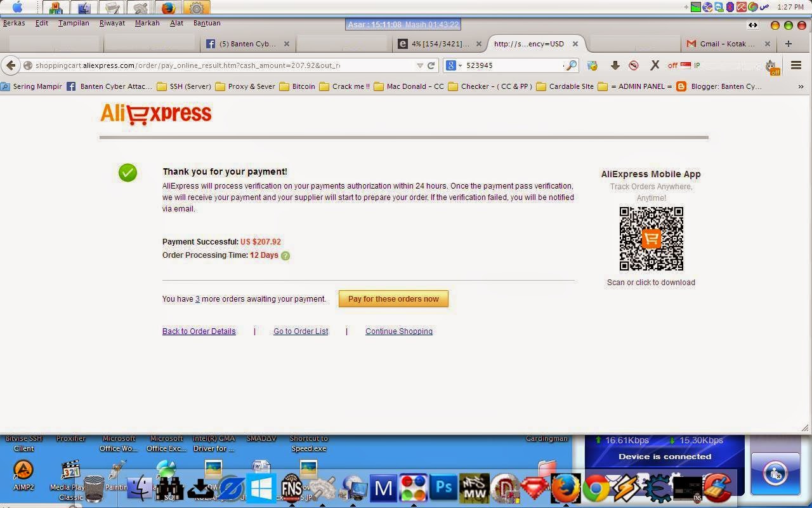Open the NFS MW icon in dock

coord(474,488)
